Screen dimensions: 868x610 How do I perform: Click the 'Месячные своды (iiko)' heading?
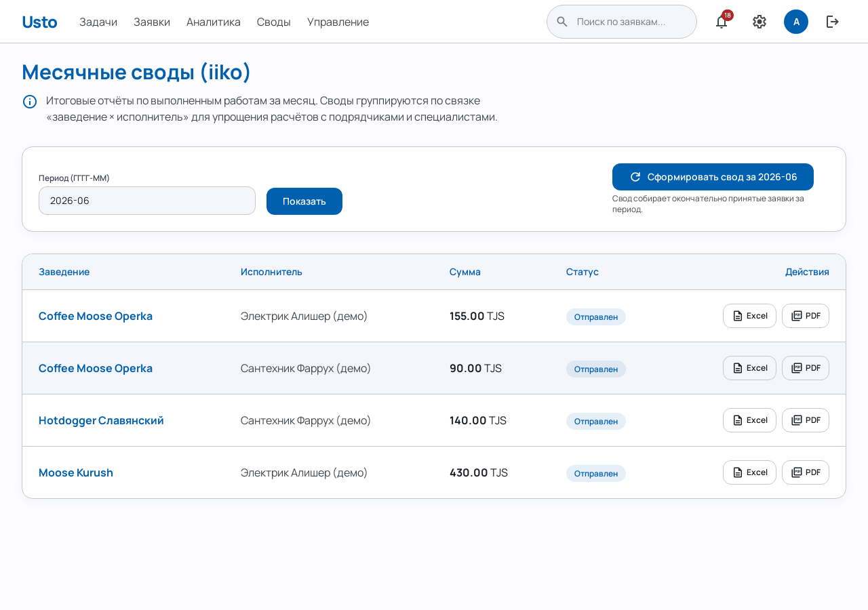tap(136, 72)
